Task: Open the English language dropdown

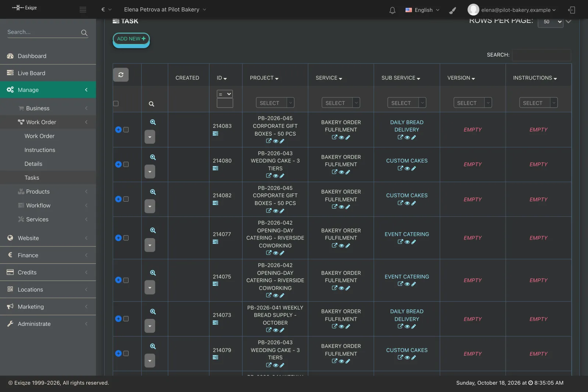Action: coord(422,10)
